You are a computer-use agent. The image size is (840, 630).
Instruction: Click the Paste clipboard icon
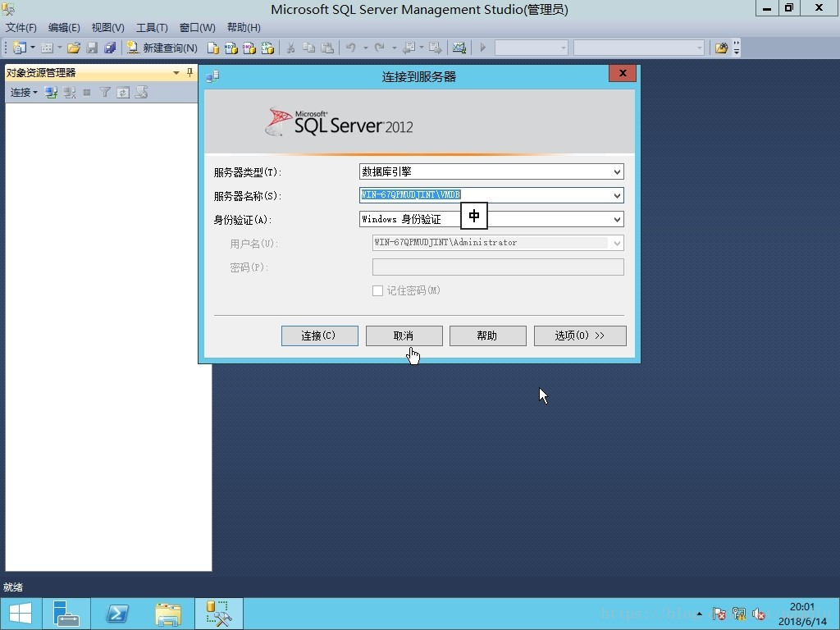point(327,48)
